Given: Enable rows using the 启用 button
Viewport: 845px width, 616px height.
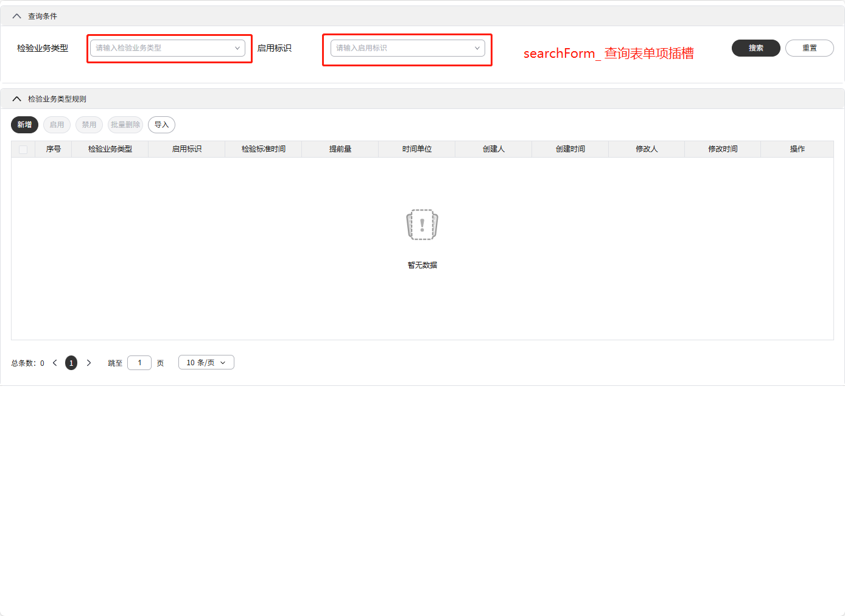Looking at the screenshot, I should pyautogui.click(x=57, y=124).
